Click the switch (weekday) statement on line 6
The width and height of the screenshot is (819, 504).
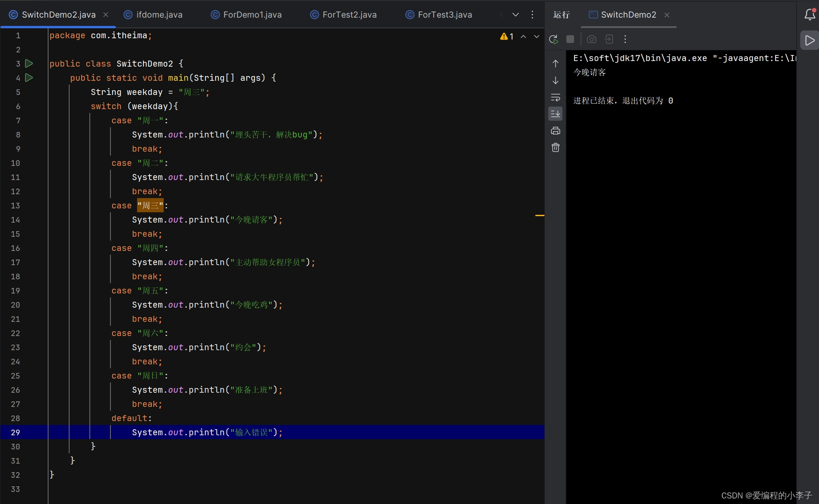(x=134, y=106)
